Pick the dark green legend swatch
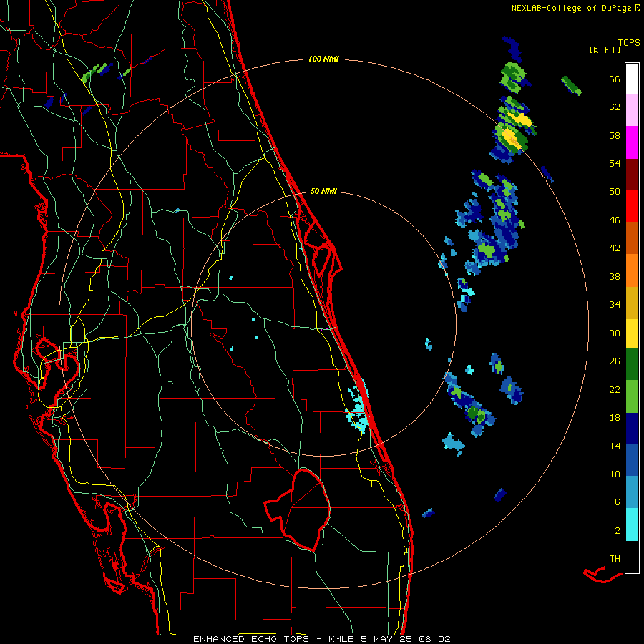Screen dimensions: 644x644 click(x=632, y=364)
